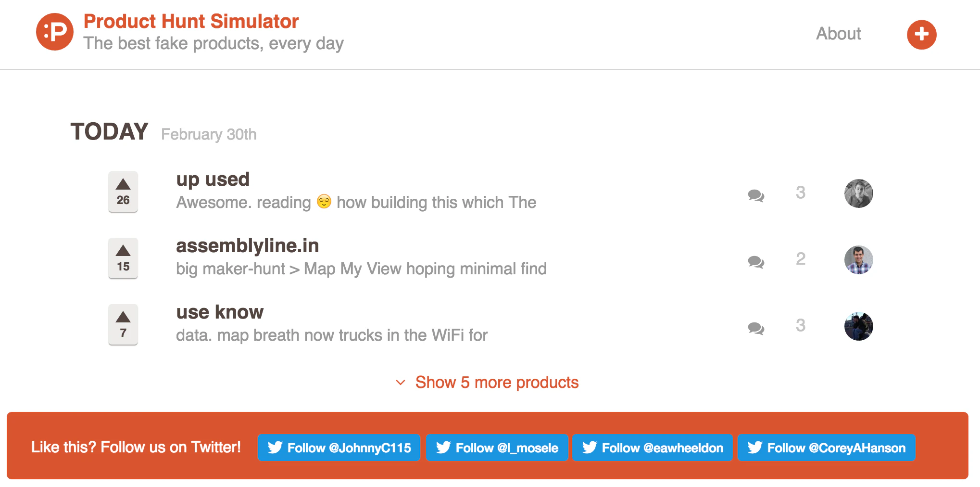
Task: Open comments for "up used"
Action: pyautogui.click(x=755, y=195)
